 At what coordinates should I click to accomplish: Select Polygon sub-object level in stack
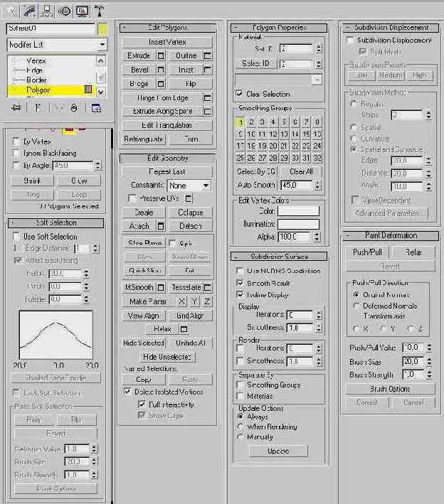click(x=38, y=90)
